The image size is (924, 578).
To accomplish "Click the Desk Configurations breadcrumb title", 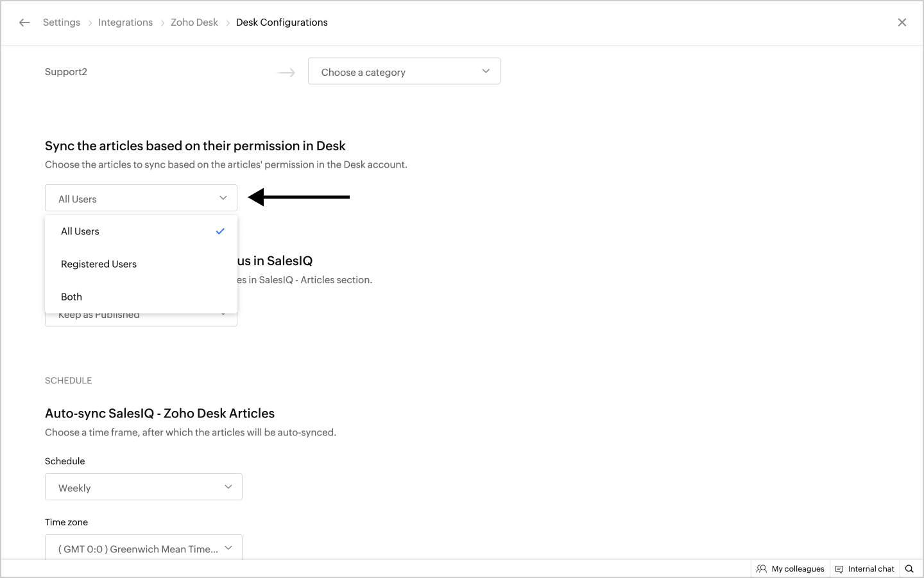I will (x=282, y=22).
